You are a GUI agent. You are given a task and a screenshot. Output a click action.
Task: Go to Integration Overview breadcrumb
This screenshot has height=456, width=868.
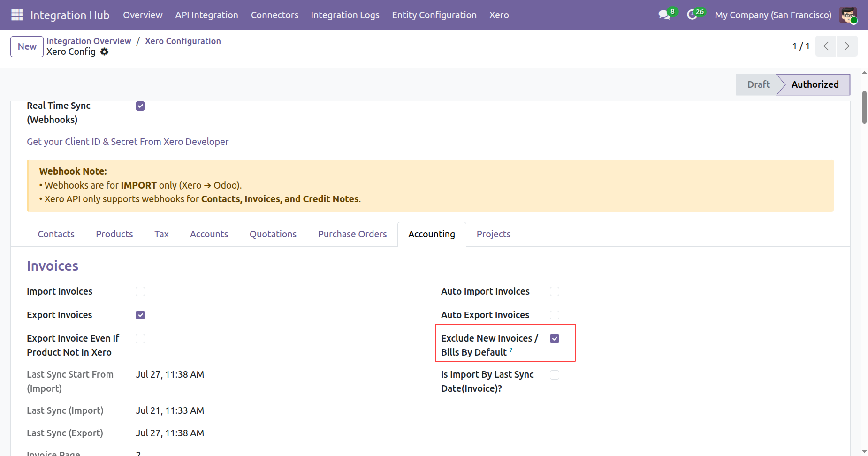89,41
